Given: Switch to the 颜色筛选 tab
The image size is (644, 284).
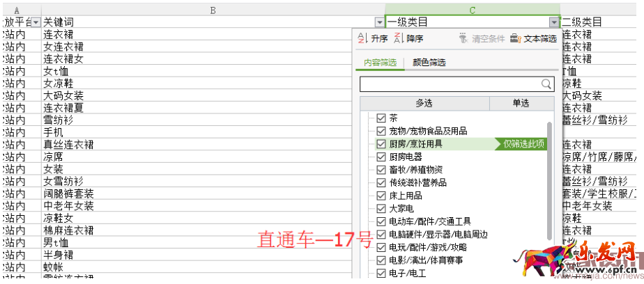Looking at the screenshot, I should (x=429, y=63).
